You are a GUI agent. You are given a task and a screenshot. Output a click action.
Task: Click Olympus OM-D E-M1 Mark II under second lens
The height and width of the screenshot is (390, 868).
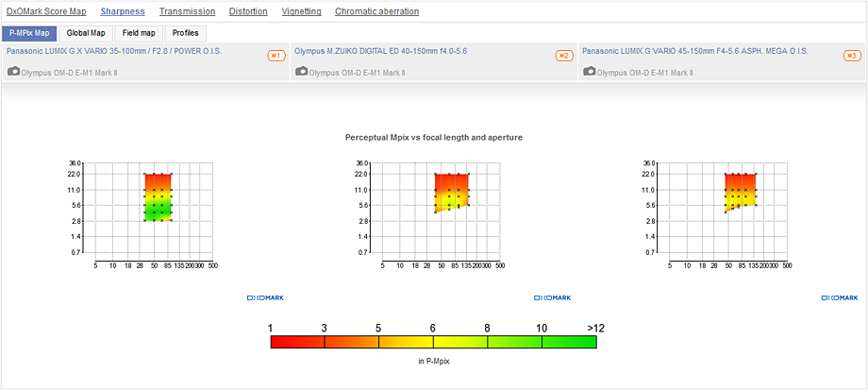coord(358,73)
